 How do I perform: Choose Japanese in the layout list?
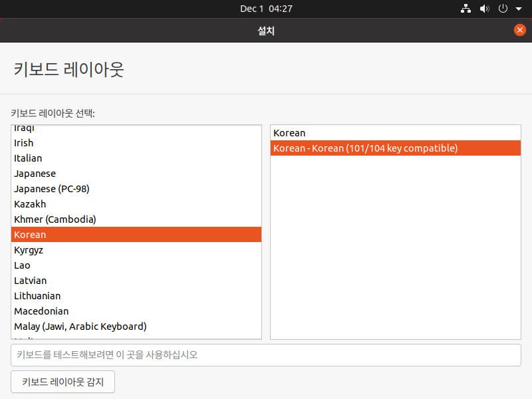pyautogui.click(x=136, y=174)
